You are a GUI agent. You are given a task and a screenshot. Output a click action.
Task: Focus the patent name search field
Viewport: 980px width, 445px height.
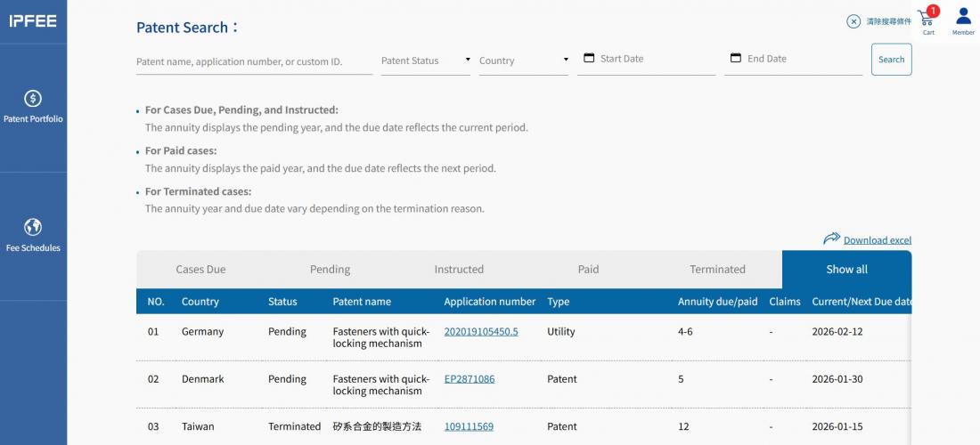[254, 61]
